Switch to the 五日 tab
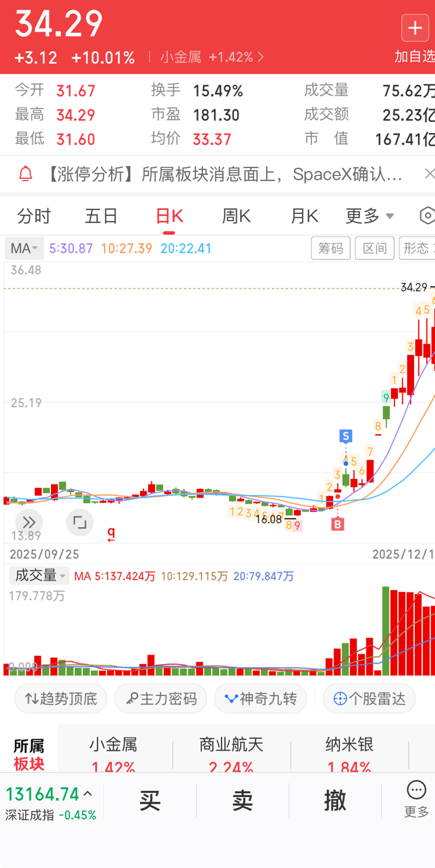Image resolution: width=435 pixels, height=868 pixels. 101,216
